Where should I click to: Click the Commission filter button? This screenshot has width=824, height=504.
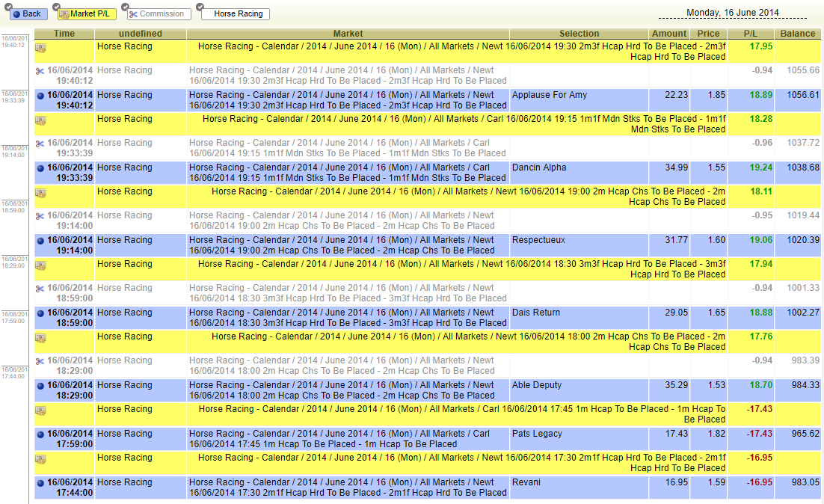[x=158, y=14]
